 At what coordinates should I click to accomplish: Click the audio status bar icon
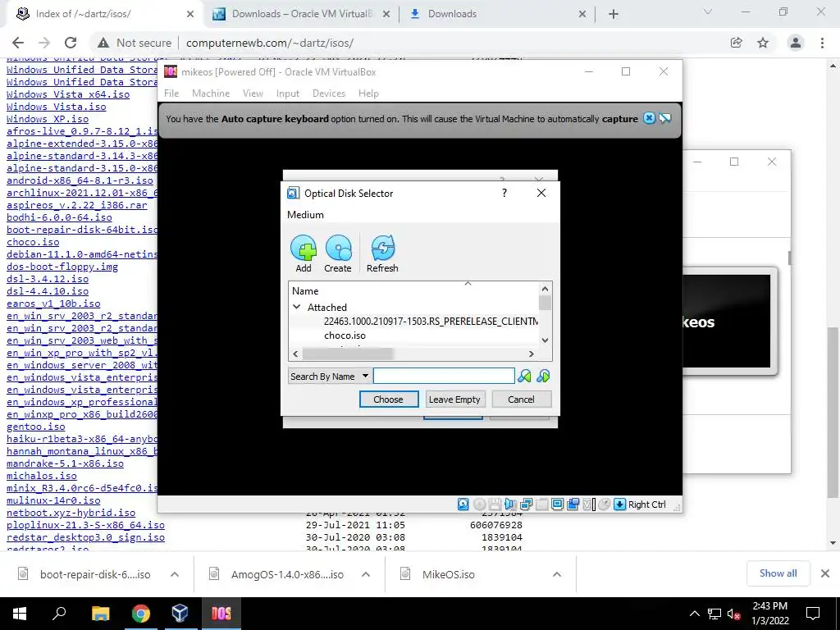point(510,504)
